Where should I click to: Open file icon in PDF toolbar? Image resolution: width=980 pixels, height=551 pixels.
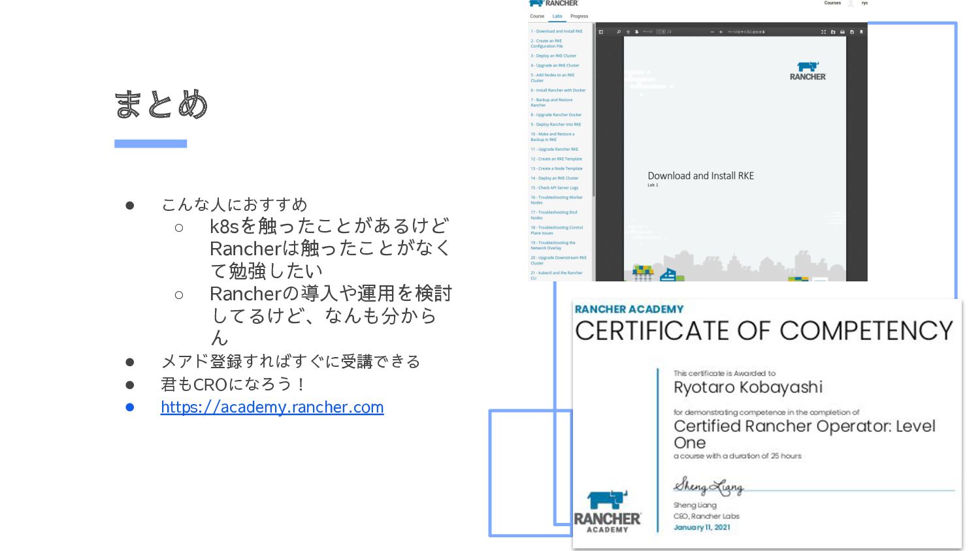pos(833,32)
